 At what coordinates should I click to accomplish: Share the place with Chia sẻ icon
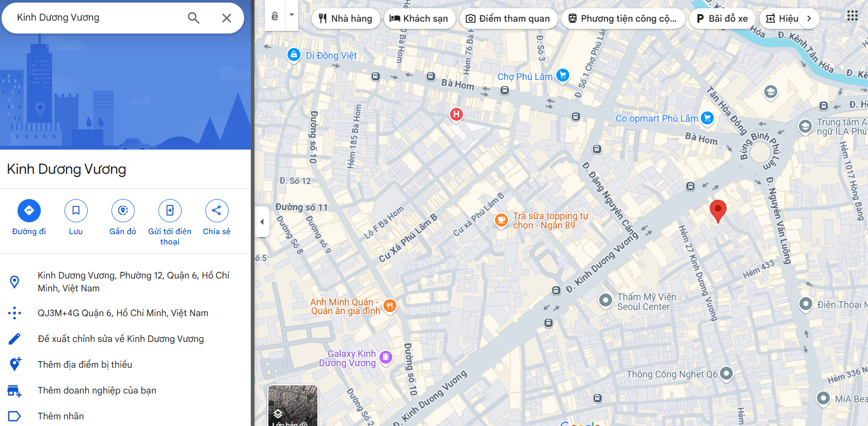tap(217, 210)
